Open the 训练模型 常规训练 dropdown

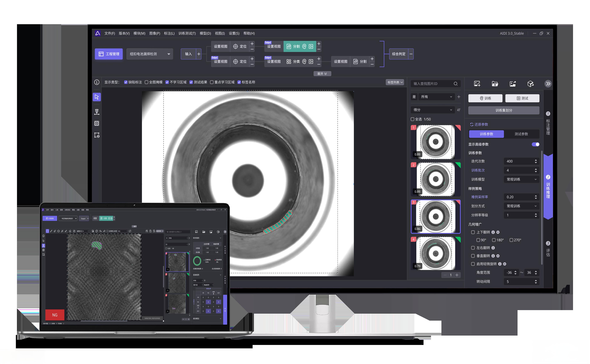(x=521, y=179)
